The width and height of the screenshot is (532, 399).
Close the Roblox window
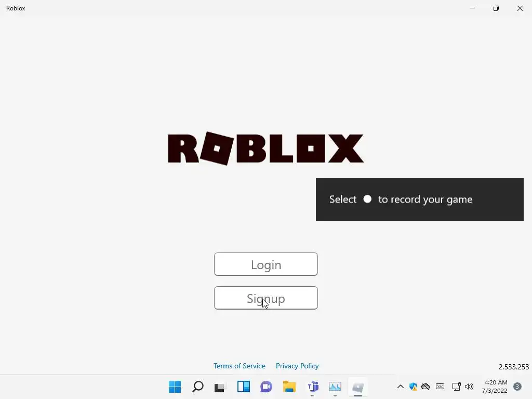click(520, 8)
